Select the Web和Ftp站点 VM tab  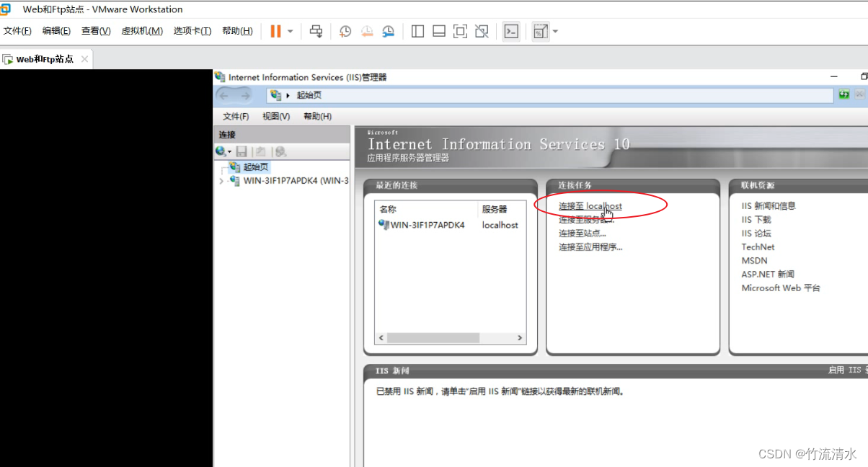45,59
